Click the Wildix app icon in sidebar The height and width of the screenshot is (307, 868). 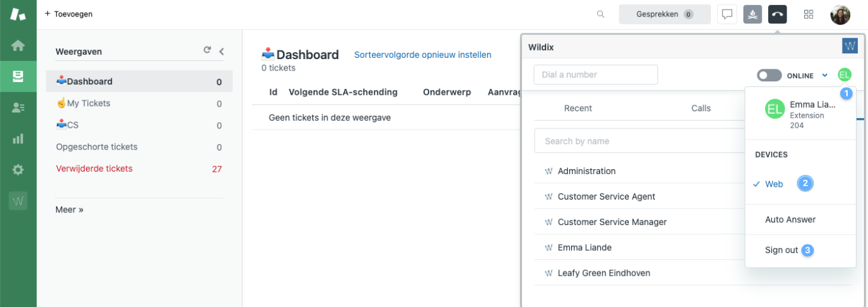tap(18, 201)
